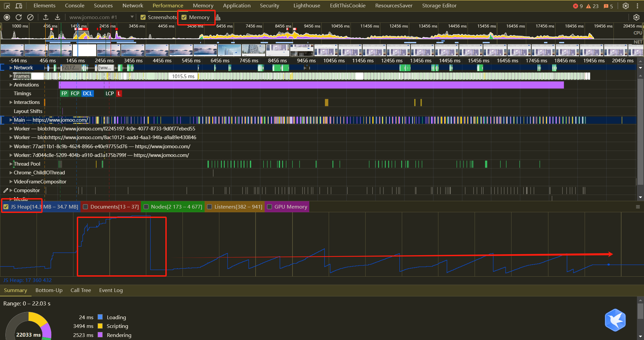Image resolution: width=644 pixels, height=340 pixels.
Task: Enable the Listeners counter checkbox
Action: (210, 207)
